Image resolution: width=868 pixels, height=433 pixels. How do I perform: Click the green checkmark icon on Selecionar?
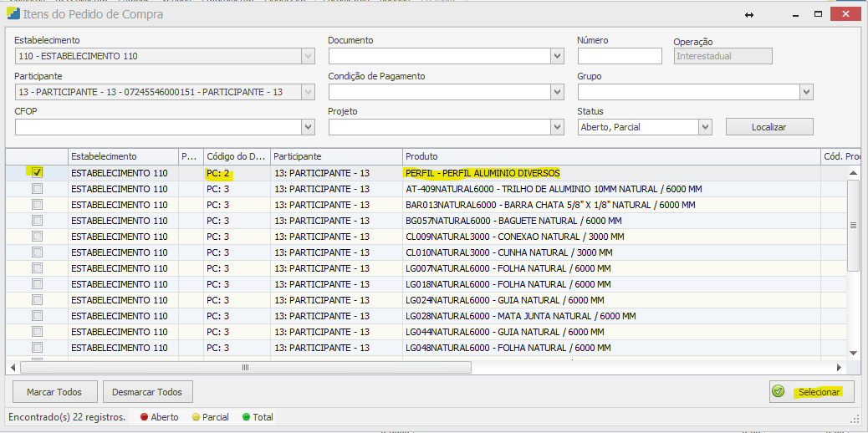coord(779,391)
